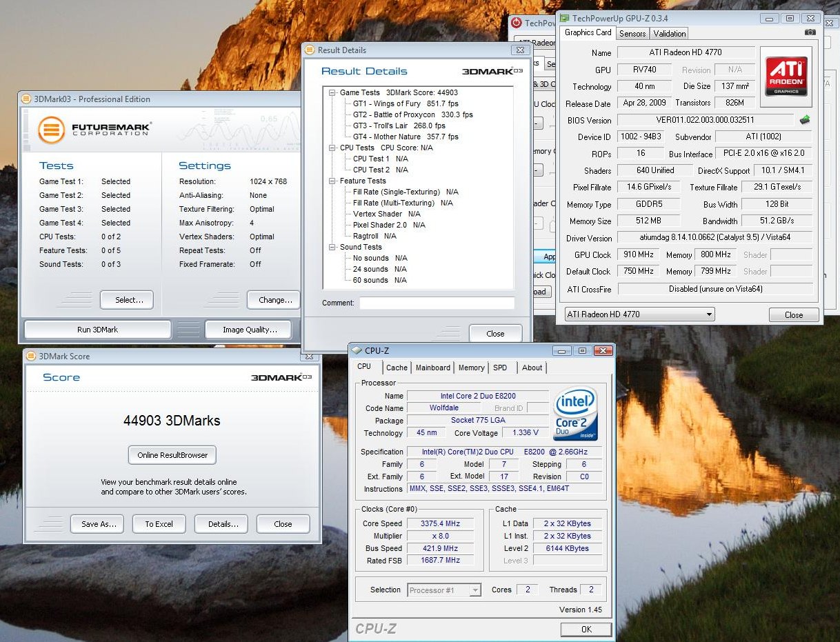Image resolution: width=840 pixels, height=642 pixels.
Task: Take a GPU-Z screenshot with camera icon
Action: pyautogui.click(x=810, y=32)
